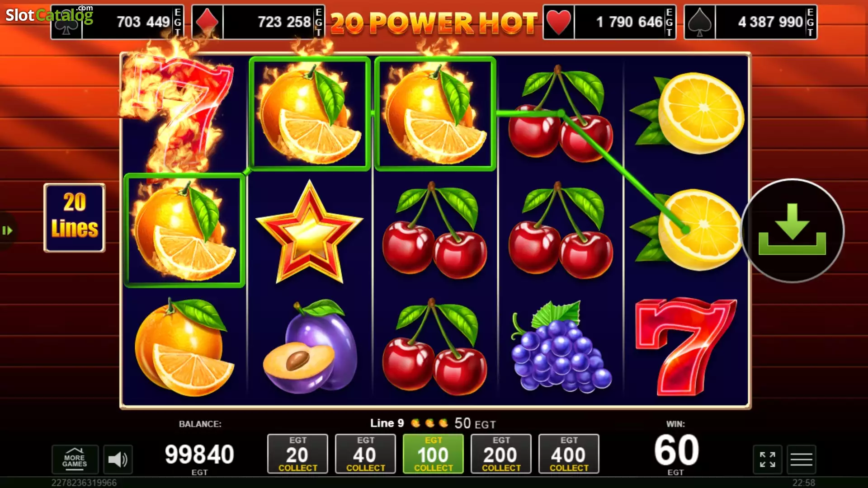Click the plum symbol on the bottom row
The height and width of the screenshot is (488, 868).
pos(310,347)
